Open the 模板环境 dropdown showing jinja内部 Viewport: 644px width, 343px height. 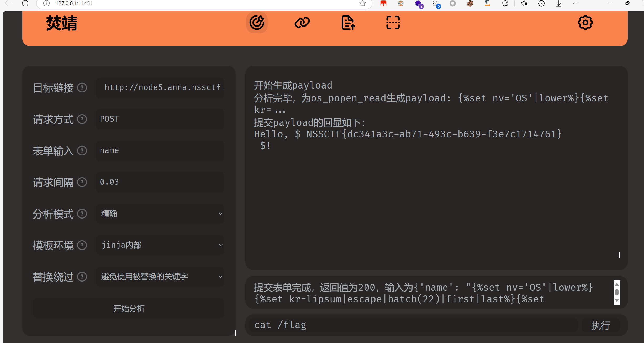click(x=160, y=245)
